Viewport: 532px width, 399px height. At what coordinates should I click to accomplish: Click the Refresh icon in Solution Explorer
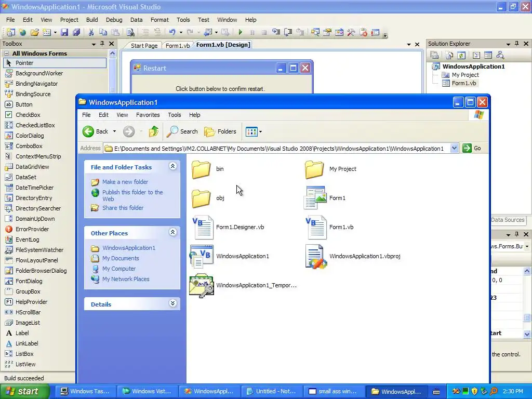[x=461, y=55]
